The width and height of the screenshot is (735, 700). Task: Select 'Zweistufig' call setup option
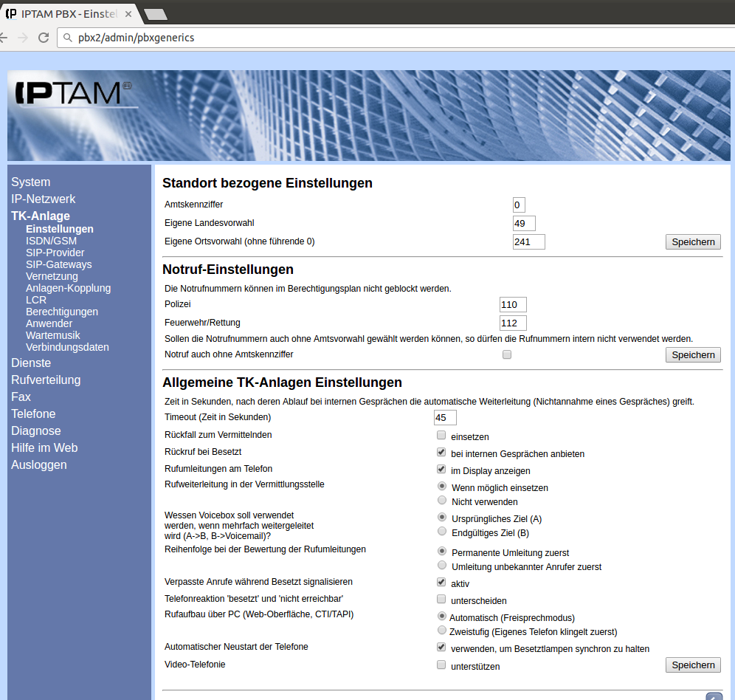tap(442, 631)
